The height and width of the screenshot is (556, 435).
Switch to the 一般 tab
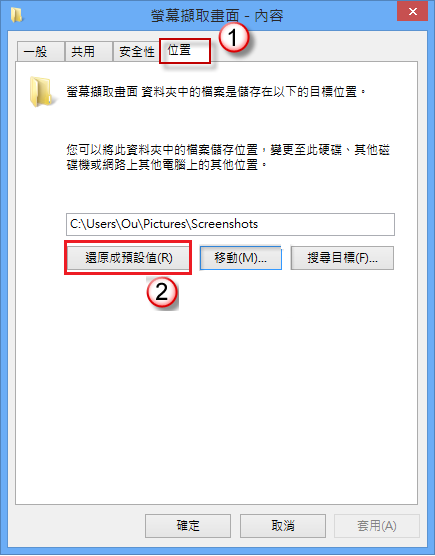tap(40, 52)
